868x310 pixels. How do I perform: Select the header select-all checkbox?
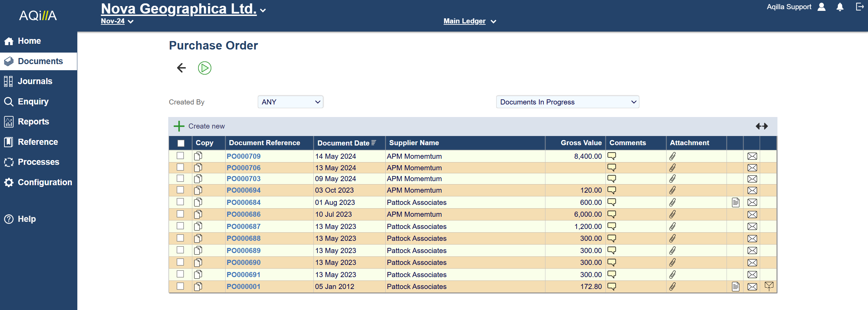(181, 143)
